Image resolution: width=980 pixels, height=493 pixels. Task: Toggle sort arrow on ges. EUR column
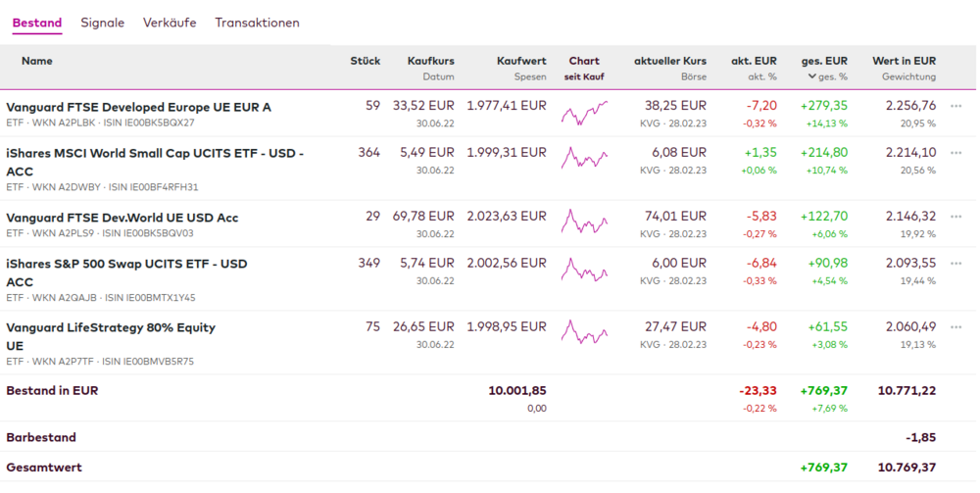point(810,76)
